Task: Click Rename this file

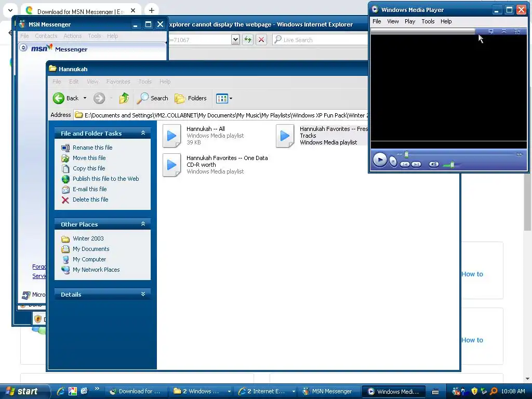Action: pos(92,148)
